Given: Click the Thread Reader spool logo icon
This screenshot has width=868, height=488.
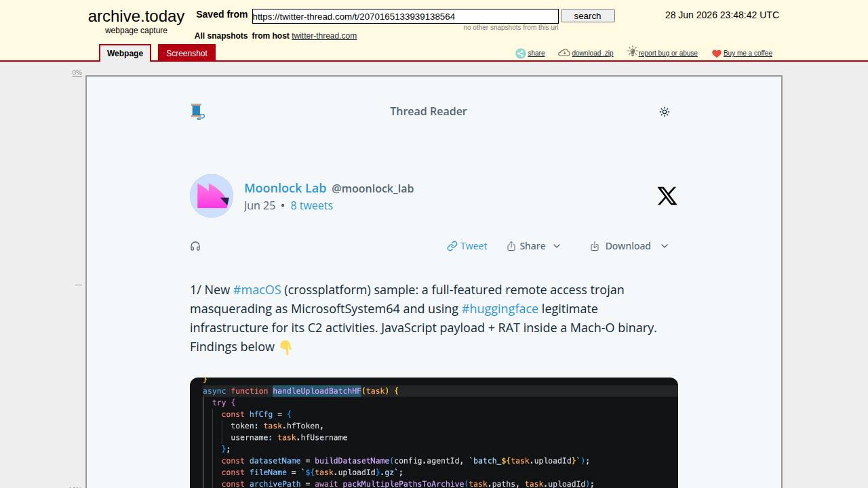Looking at the screenshot, I should (197, 112).
